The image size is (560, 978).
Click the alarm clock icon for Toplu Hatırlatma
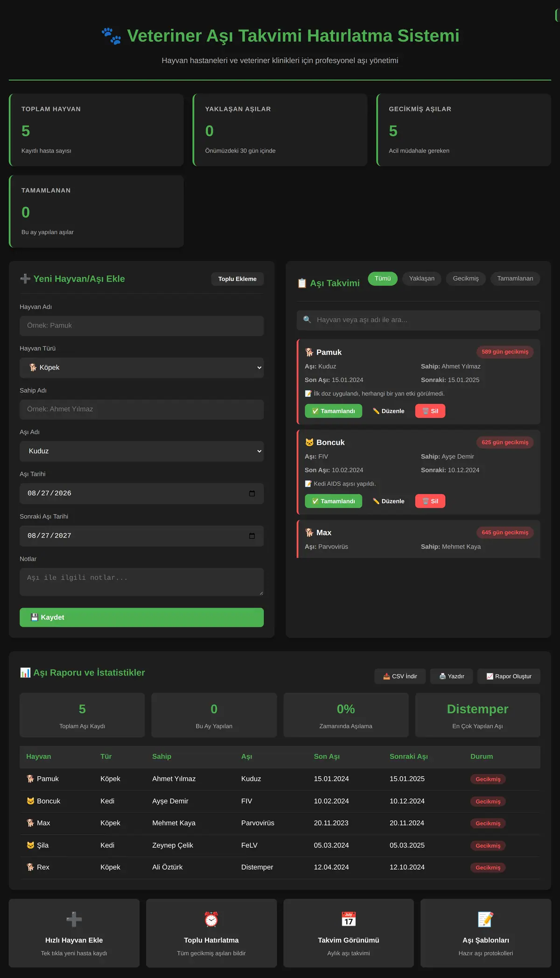point(211,919)
